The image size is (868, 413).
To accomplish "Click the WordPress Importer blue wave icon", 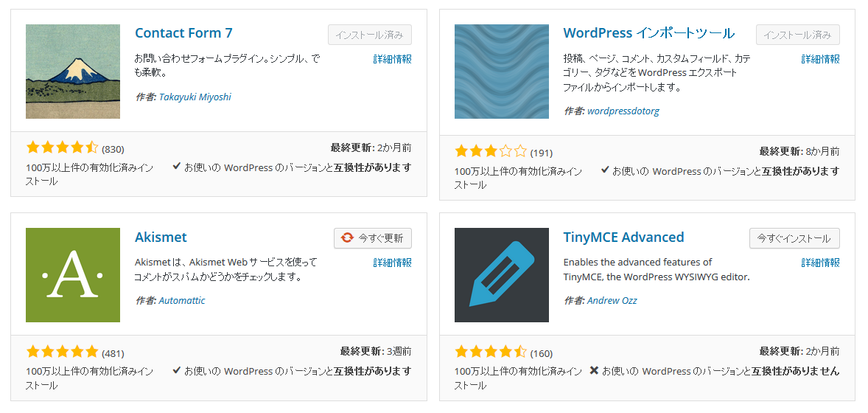I will [x=502, y=72].
